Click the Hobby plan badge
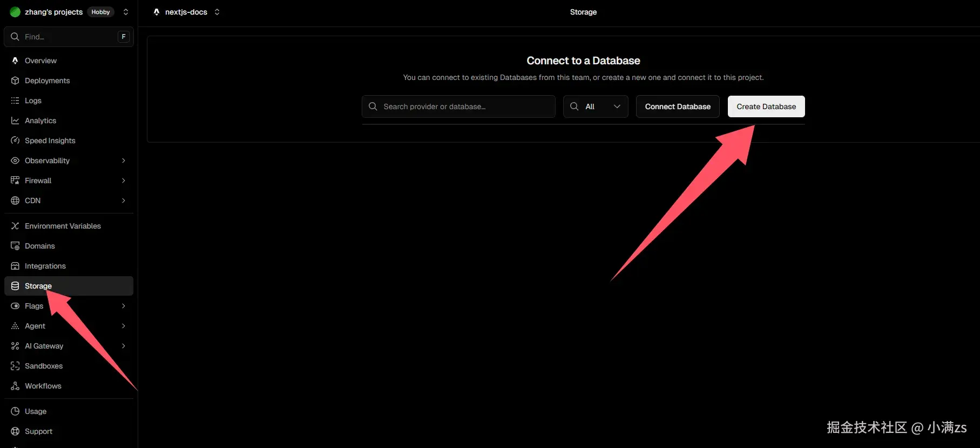 100,12
